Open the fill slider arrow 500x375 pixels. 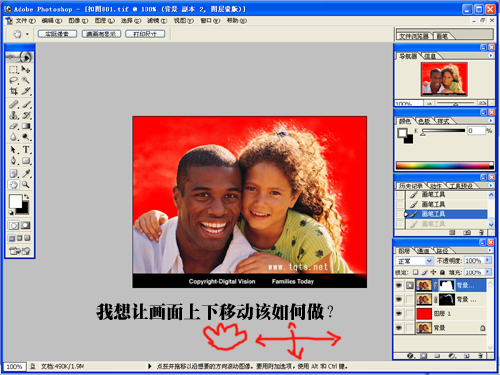point(488,272)
